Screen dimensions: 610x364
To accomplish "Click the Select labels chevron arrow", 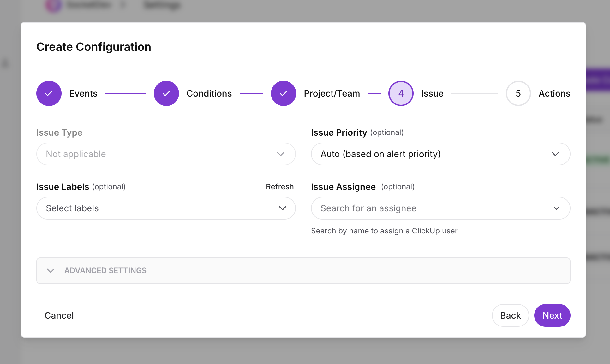I will tap(283, 208).
